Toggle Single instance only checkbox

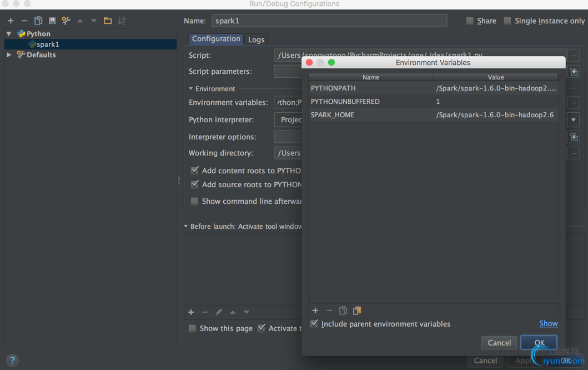click(x=507, y=21)
